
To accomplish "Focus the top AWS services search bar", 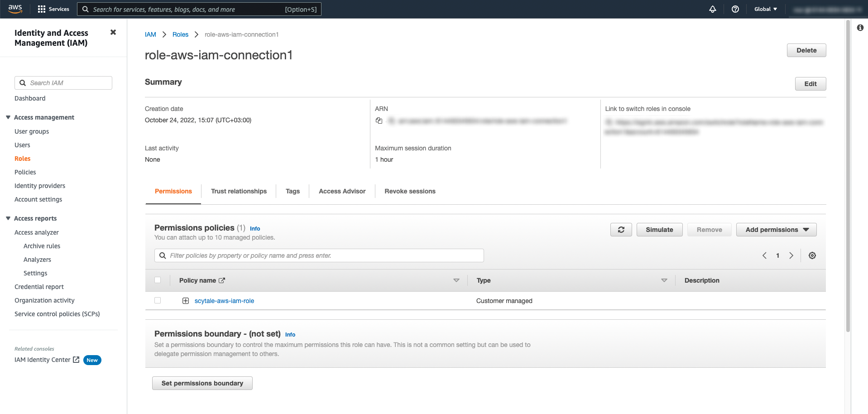I will pyautogui.click(x=199, y=9).
